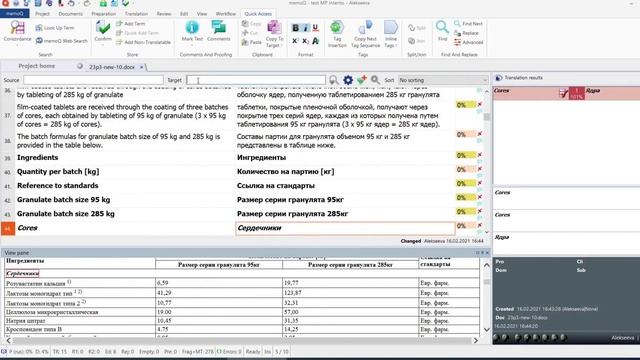Click Add Non-Translatable
Screen dimensions: 640x360
coord(143,42)
